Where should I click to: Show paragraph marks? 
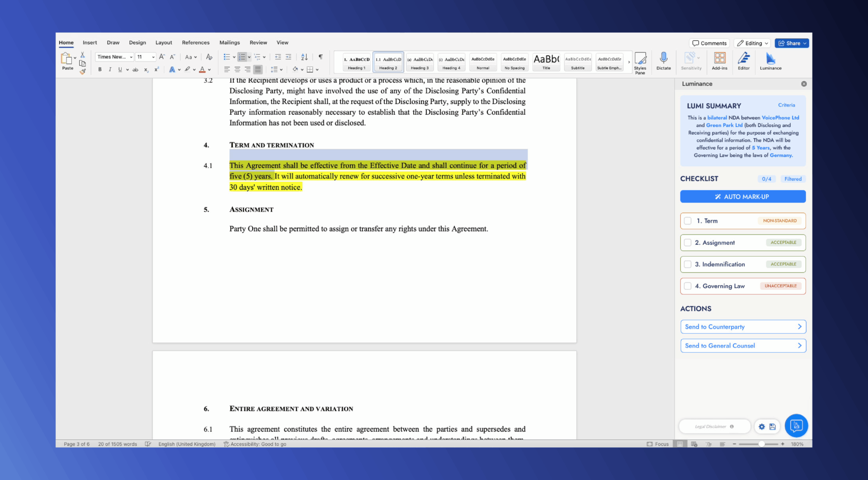tap(321, 57)
